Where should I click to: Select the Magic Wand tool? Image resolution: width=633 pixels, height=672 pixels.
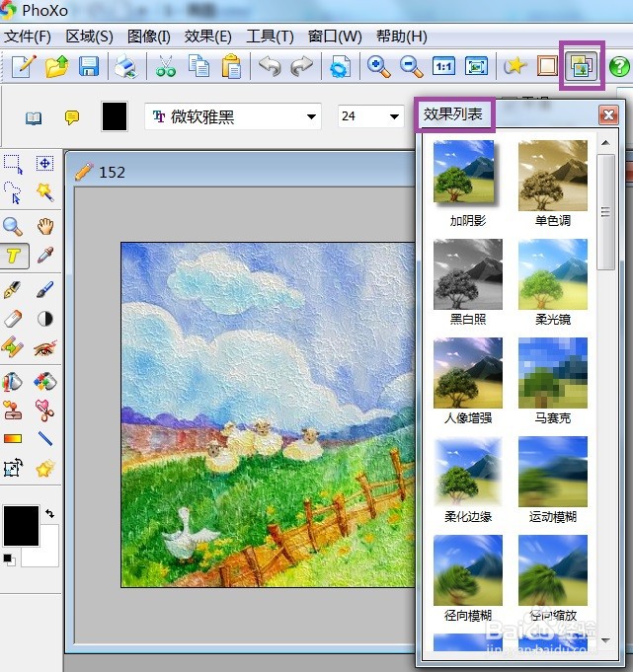pos(44,191)
